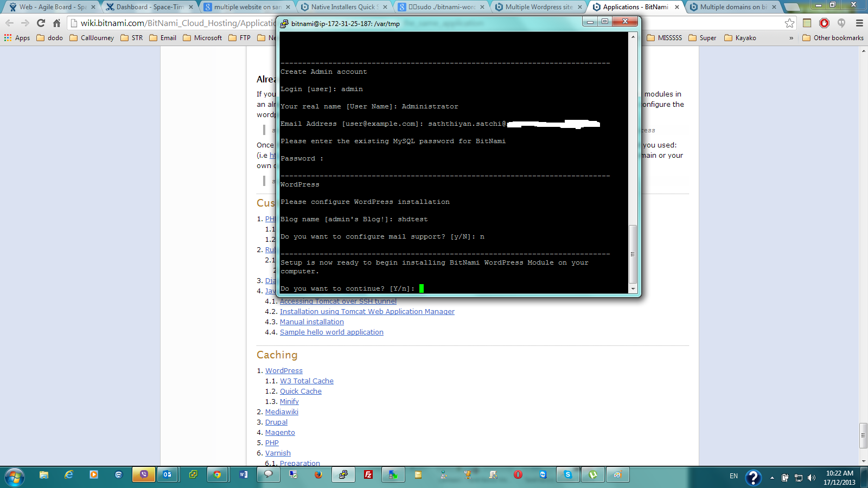Open the yellow notes extension icon

pyautogui.click(x=807, y=23)
